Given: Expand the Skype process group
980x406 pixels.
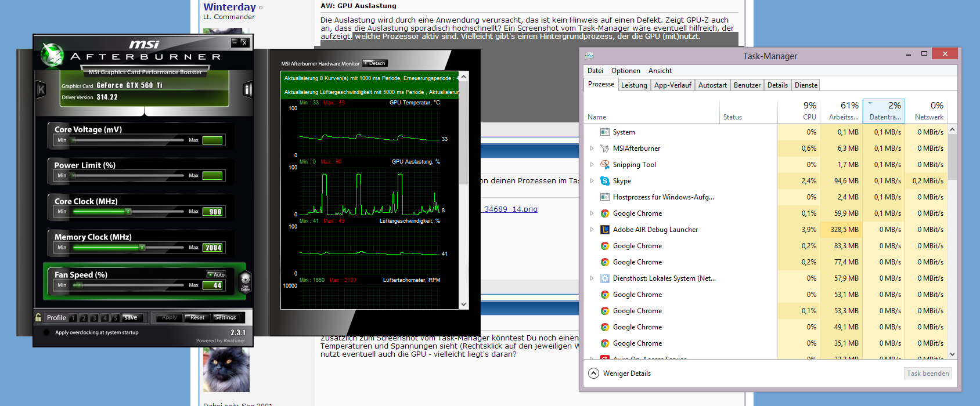Looking at the screenshot, I should (x=592, y=181).
